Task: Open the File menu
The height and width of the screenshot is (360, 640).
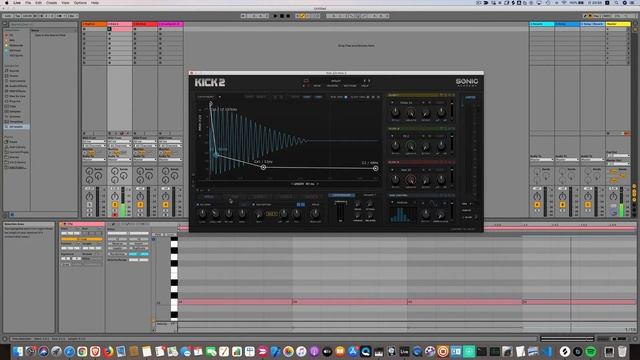Action: click(x=28, y=3)
